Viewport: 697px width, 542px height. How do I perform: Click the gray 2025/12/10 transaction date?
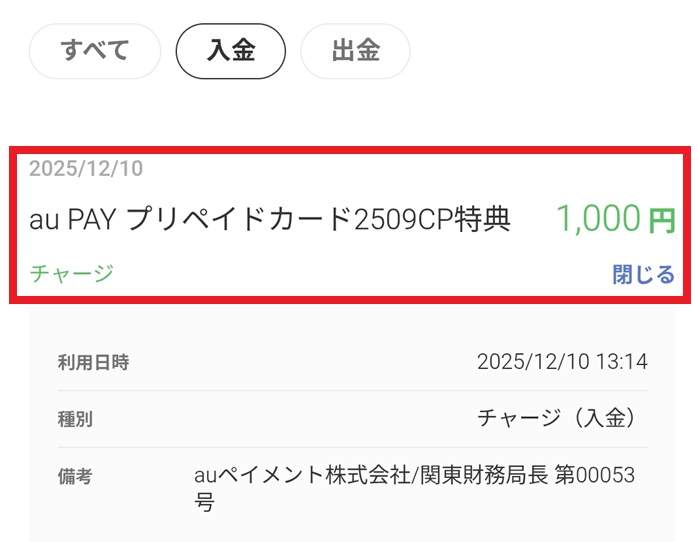[x=86, y=168]
